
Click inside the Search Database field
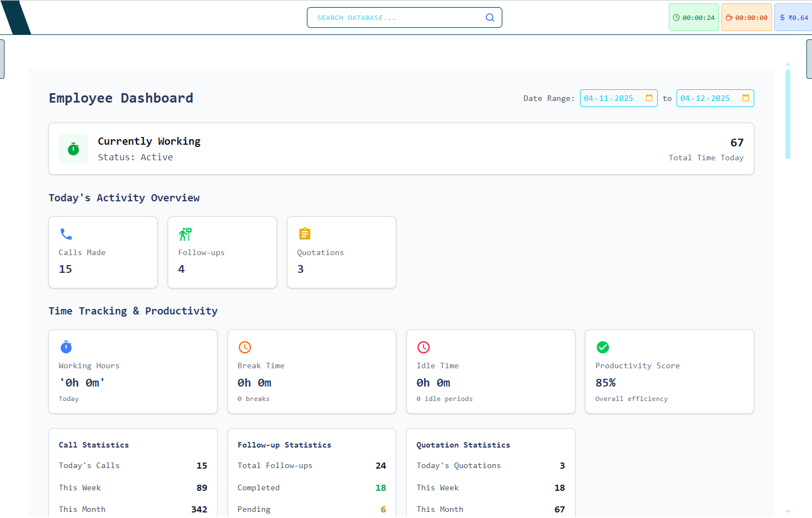pos(394,17)
